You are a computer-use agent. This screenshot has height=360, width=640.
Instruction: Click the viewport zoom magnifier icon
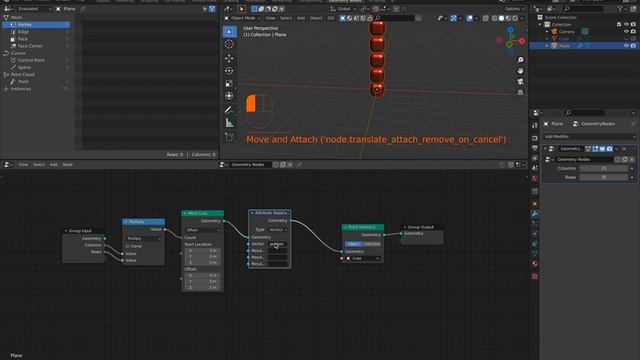pos(520,60)
